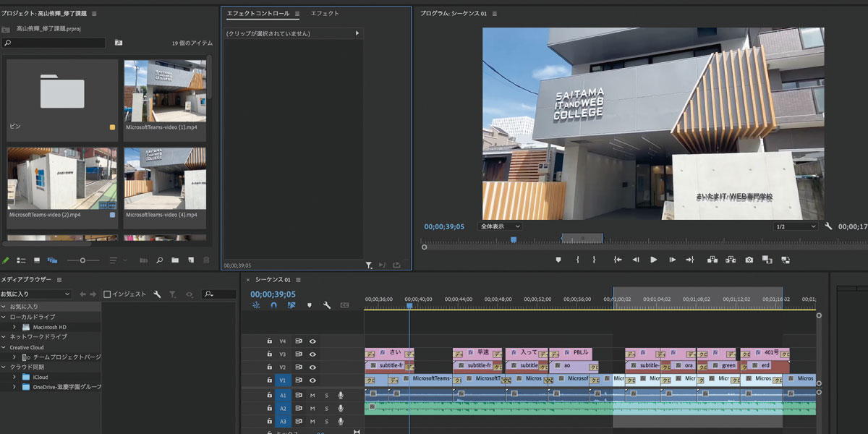Enable voice-over record on track A1
Viewport: 868px width, 434px height.
tap(340, 395)
